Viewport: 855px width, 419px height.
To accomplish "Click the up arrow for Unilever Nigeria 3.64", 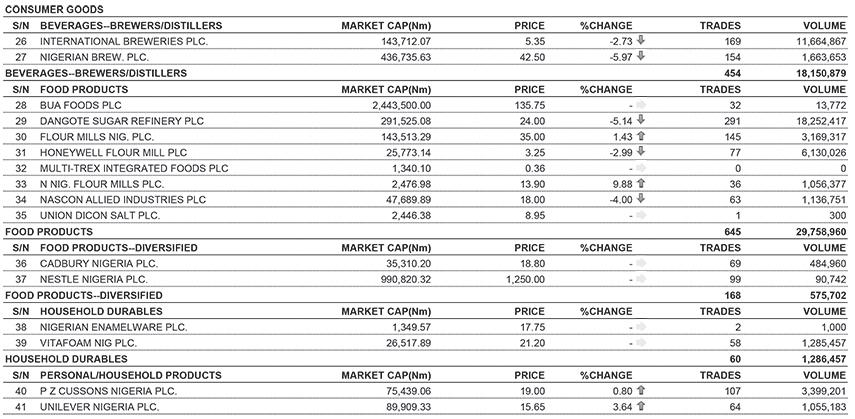I will [641, 407].
